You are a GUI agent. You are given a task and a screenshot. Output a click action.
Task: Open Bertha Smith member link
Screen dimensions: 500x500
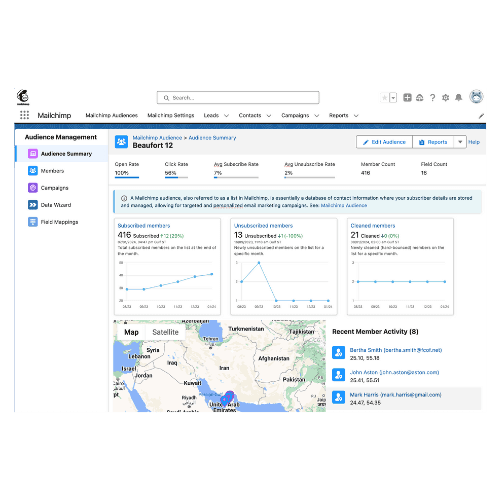click(x=396, y=350)
